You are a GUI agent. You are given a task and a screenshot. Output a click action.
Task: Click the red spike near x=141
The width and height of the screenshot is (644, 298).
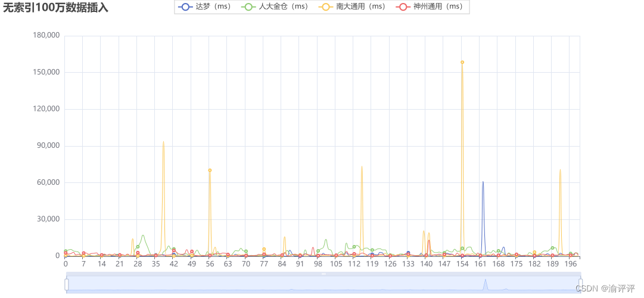[x=429, y=241]
